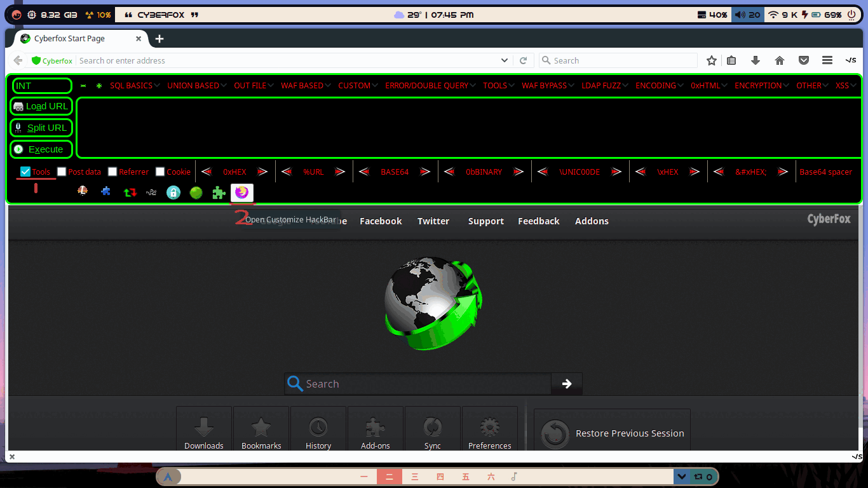Bookmark this page with star icon

(712, 60)
